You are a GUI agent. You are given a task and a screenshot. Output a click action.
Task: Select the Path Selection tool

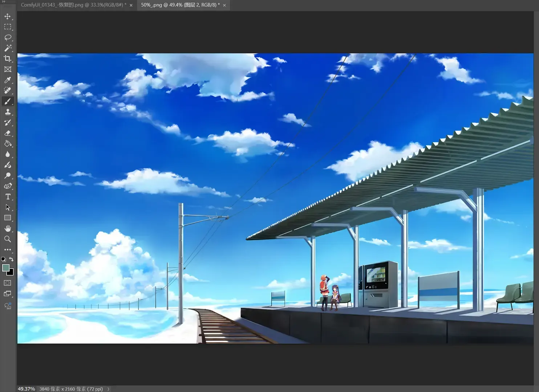point(8,207)
